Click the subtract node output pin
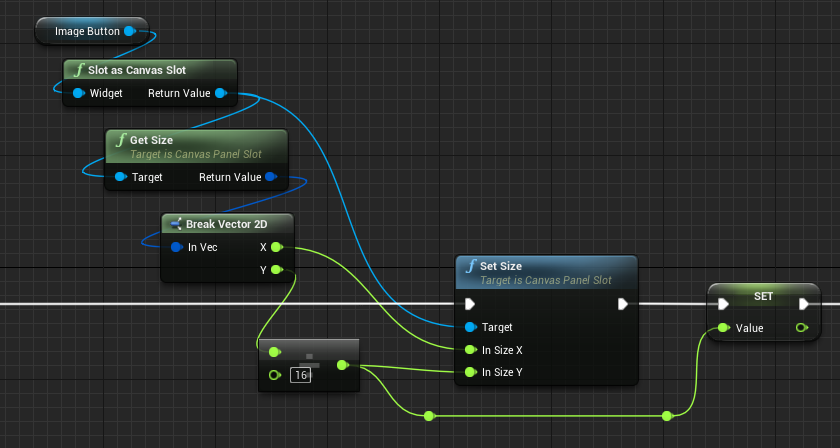The width and height of the screenshot is (840, 448). click(342, 365)
